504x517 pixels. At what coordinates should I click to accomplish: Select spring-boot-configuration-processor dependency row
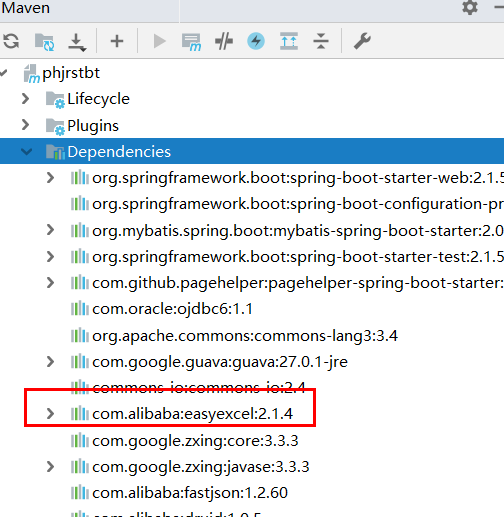(x=252, y=204)
